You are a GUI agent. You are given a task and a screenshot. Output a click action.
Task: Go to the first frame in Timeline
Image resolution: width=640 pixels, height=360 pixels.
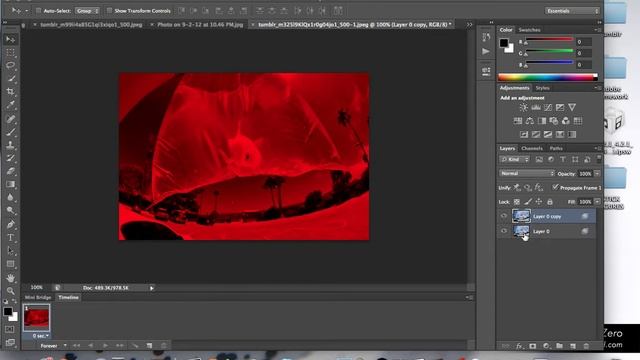(x=76, y=346)
